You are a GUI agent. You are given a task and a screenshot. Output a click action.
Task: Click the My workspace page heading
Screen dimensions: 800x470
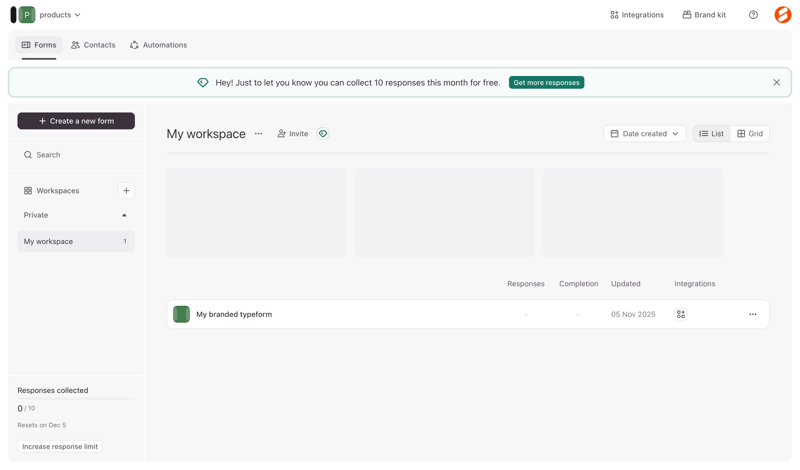tap(206, 134)
